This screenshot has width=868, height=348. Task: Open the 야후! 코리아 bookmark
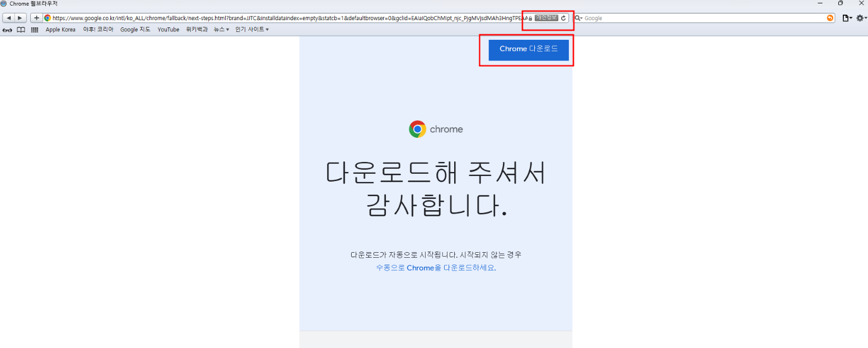pyautogui.click(x=98, y=30)
